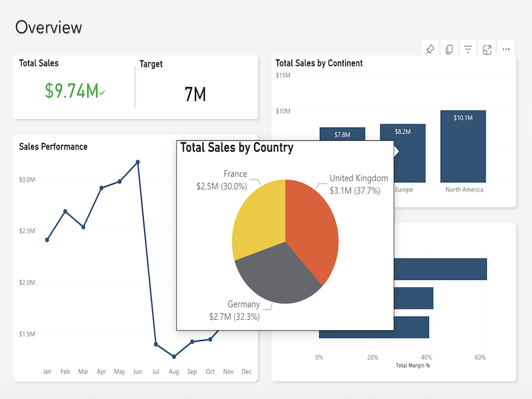This screenshot has width=532, height=399.
Task: Click the Total Sales $9.74M value
Action: point(72,91)
